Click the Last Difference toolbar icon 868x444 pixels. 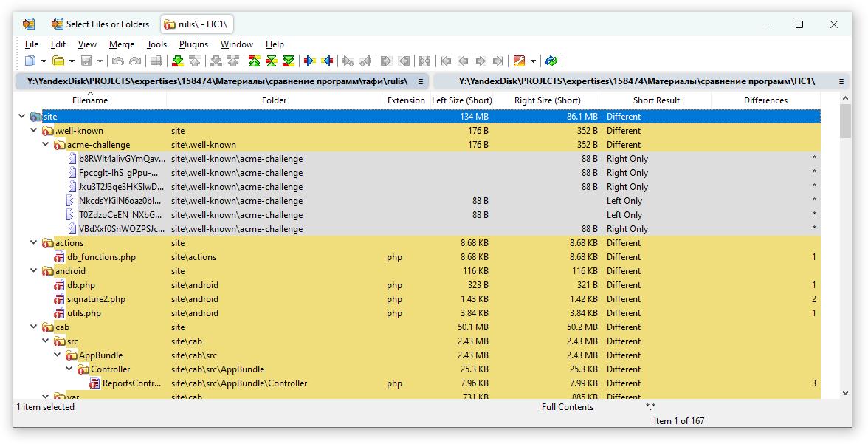pos(289,61)
